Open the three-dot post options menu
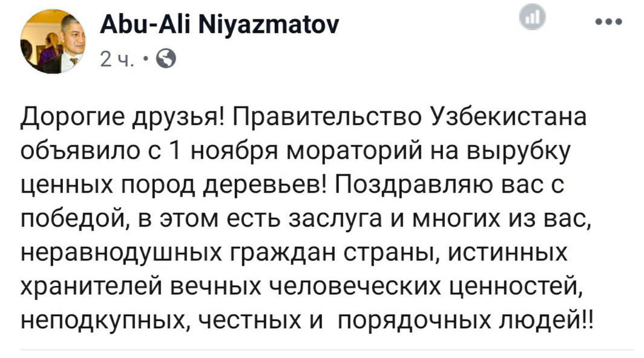644x358 pixels. click(608, 23)
